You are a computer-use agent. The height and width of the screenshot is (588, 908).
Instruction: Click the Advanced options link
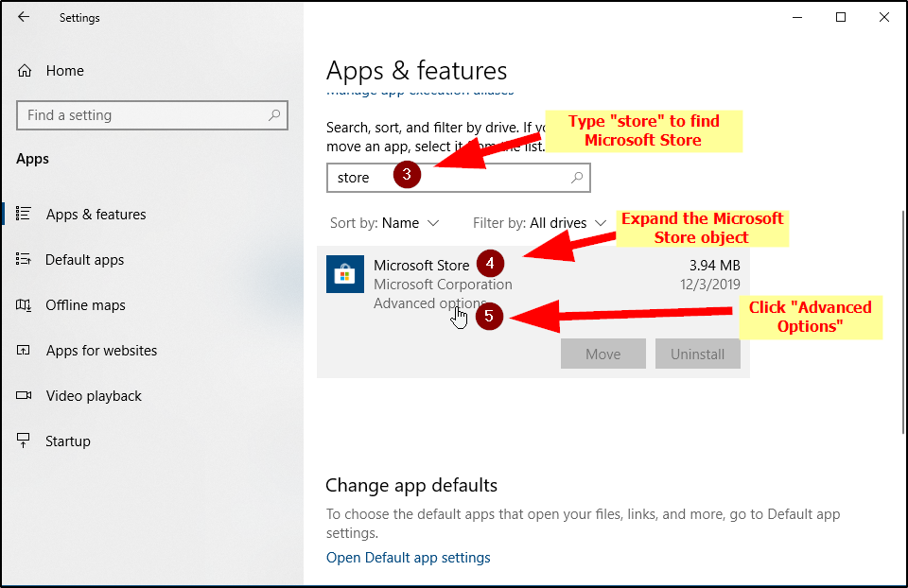click(x=430, y=303)
